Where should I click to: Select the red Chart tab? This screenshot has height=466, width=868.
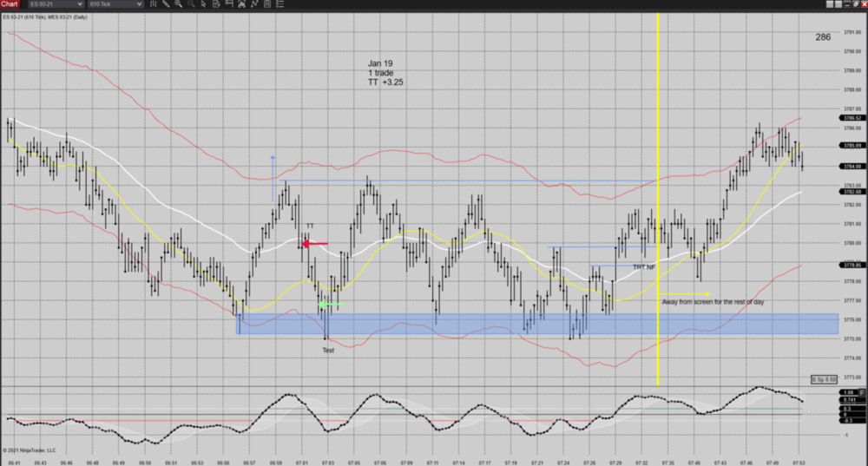[x=10, y=4]
